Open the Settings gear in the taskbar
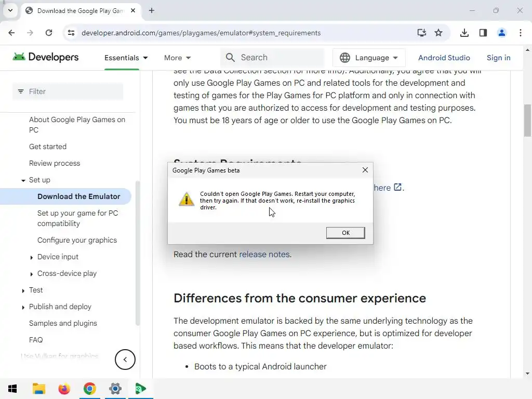Image resolution: width=532 pixels, height=399 pixels. point(115,389)
